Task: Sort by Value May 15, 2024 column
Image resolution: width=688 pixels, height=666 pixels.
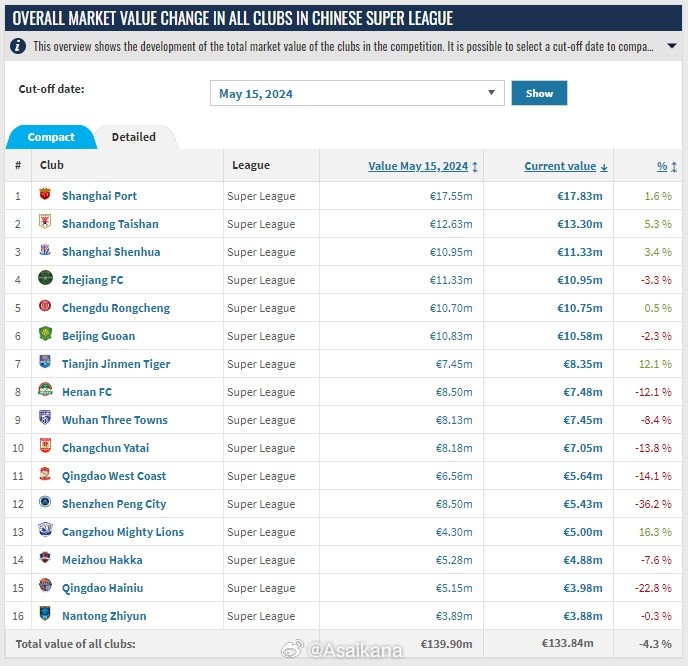Action: (422, 166)
